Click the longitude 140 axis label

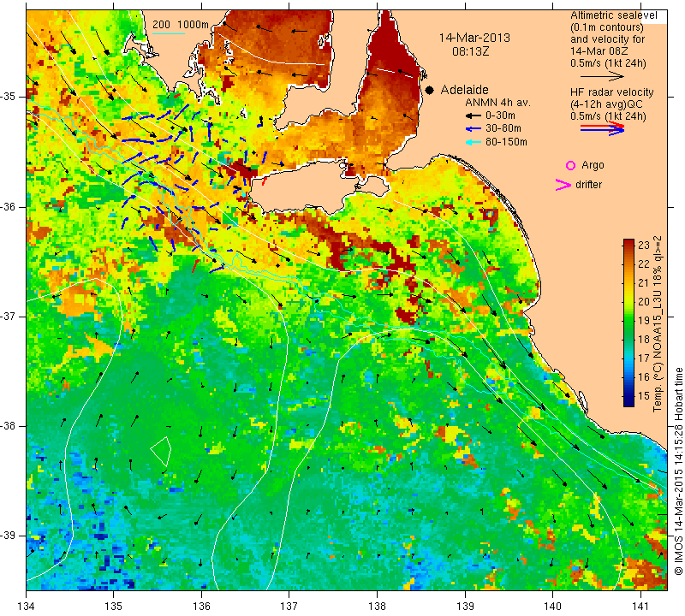(552, 607)
